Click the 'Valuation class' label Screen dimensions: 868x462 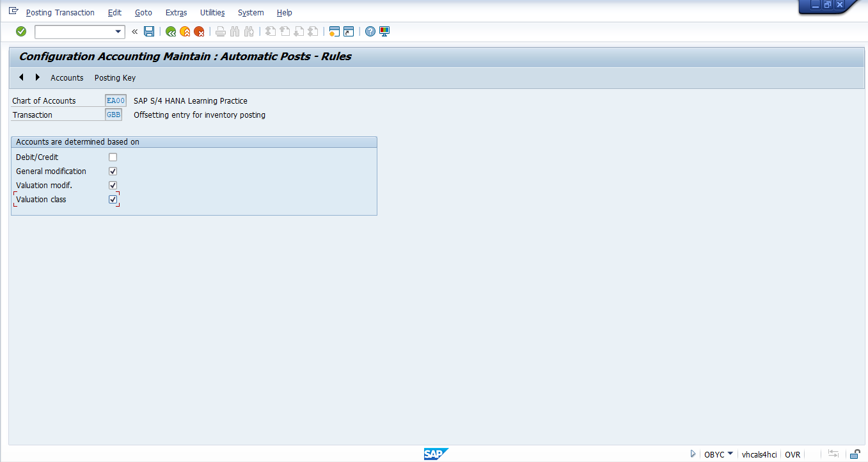(41, 200)
